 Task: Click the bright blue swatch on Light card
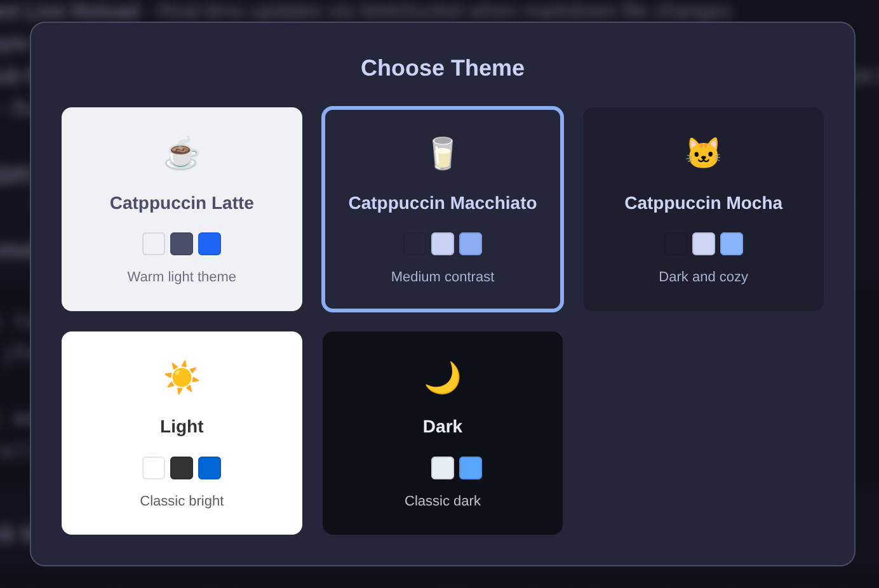click(210, 467)
